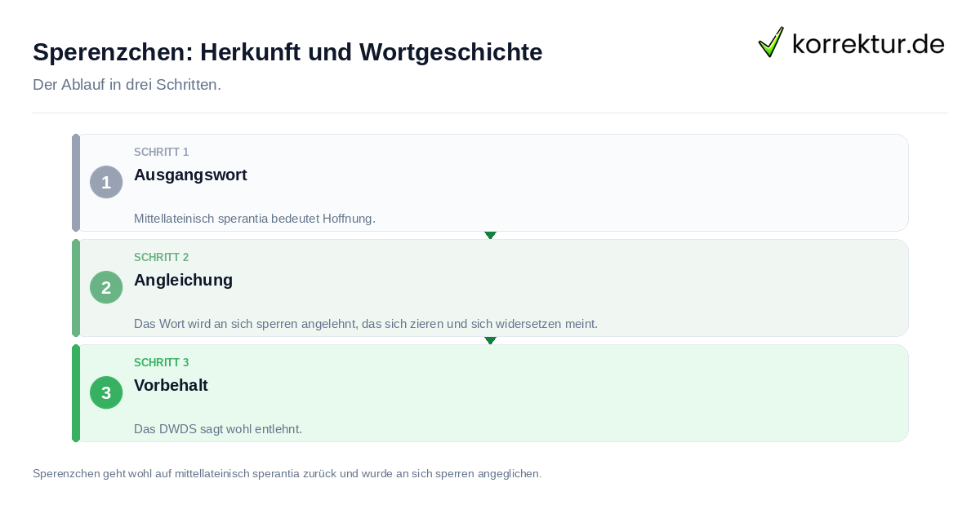The width and height of the screenshot is (980, 514).
Task: Click the step 2 number circle
Action: point(106,287)
